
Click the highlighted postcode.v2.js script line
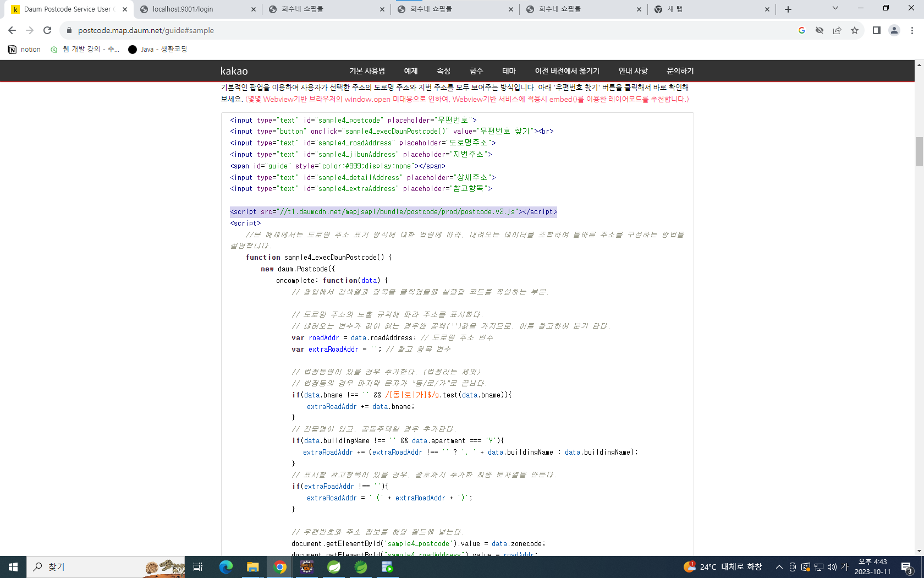[x=393, y=212]
